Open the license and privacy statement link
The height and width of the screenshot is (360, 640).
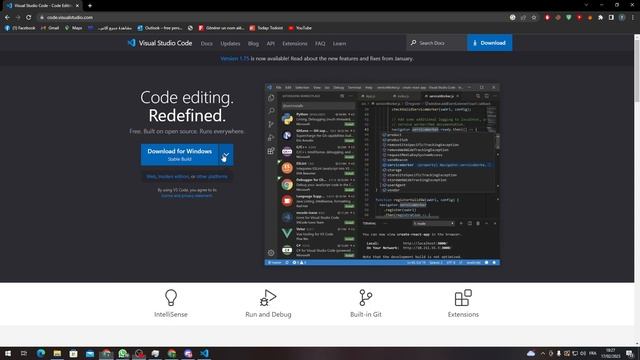coord(187,196)
